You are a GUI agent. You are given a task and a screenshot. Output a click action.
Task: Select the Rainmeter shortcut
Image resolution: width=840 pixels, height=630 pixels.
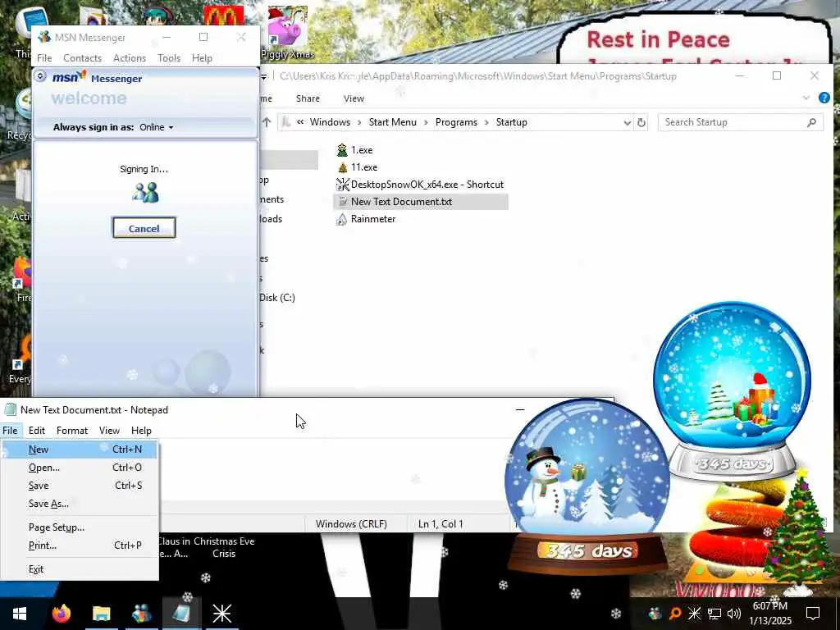click(366, 218)
